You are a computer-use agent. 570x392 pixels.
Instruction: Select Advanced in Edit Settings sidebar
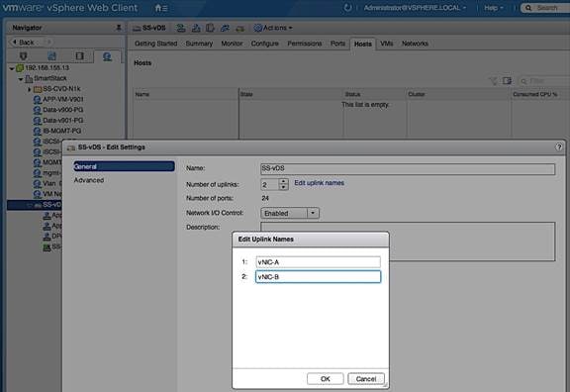click(89, 180)
